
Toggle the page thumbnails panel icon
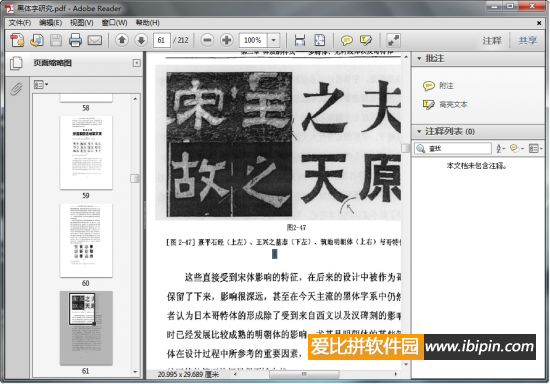click(x=16, y=63)
